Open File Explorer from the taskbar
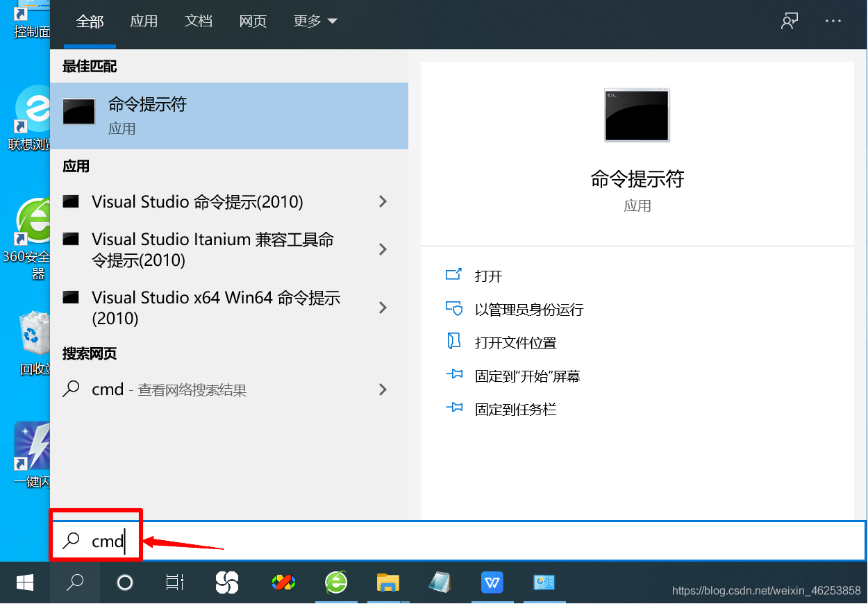Screen dimensions: 868x604 coord(388,582)
